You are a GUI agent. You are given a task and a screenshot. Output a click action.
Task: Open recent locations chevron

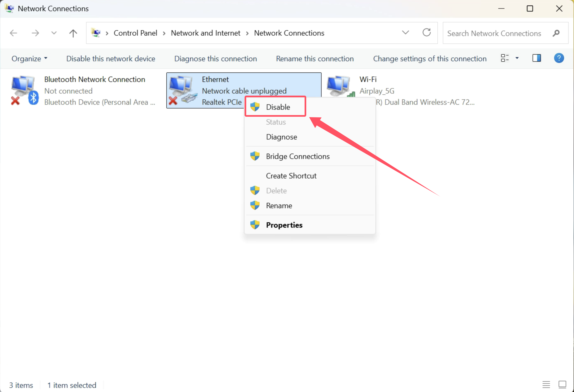coord(54,33)
